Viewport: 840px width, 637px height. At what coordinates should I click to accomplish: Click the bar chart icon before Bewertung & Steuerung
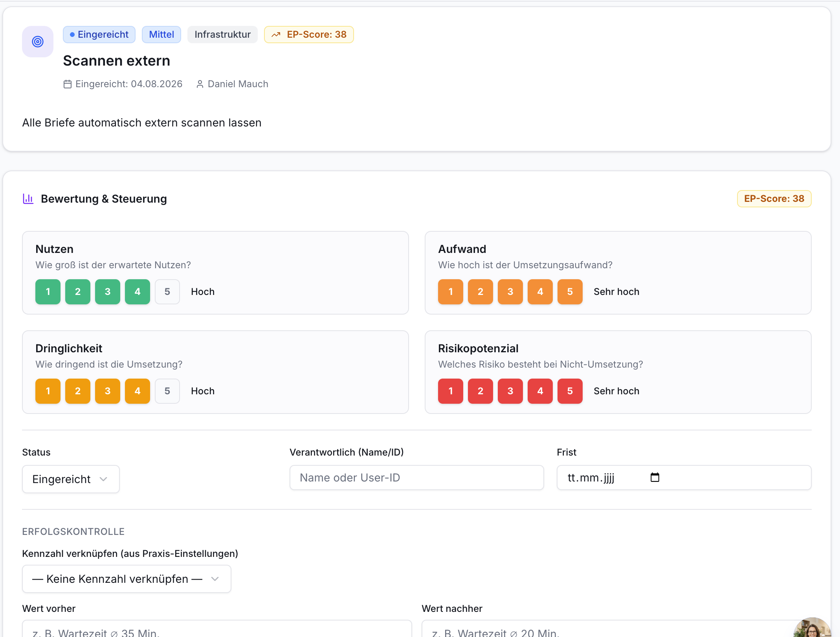coord(28,199)
